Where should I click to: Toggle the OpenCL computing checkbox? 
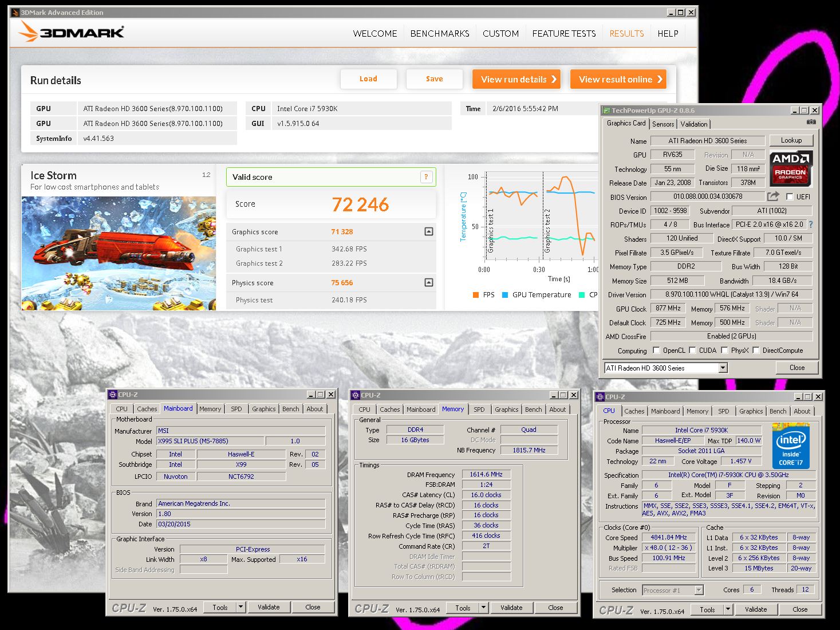coord(656,350)
